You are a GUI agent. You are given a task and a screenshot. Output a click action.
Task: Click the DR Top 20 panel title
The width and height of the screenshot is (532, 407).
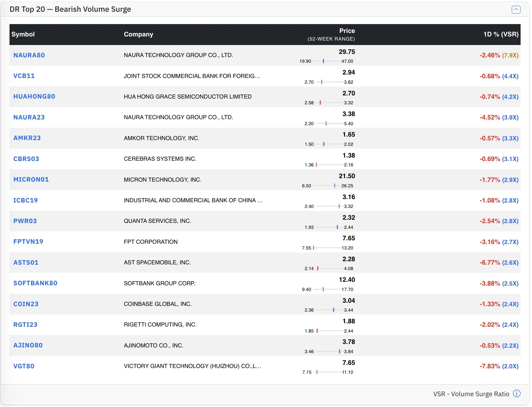70,9
